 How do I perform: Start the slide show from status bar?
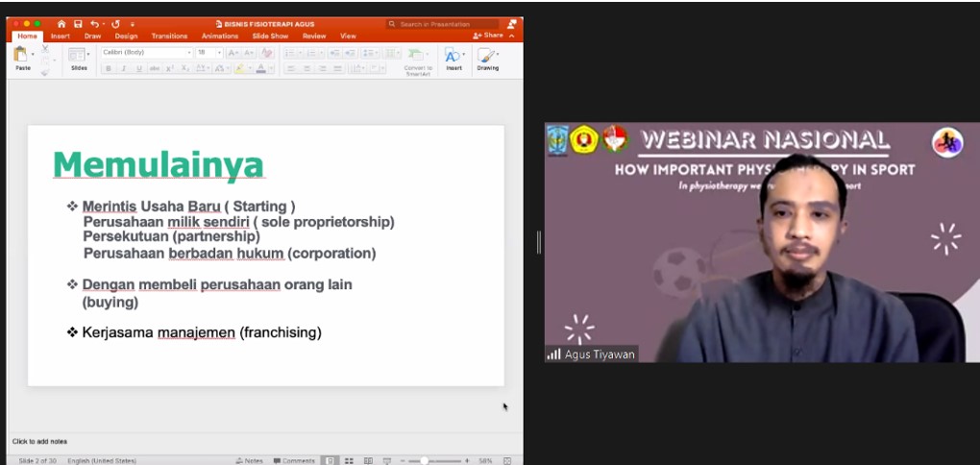387,460
